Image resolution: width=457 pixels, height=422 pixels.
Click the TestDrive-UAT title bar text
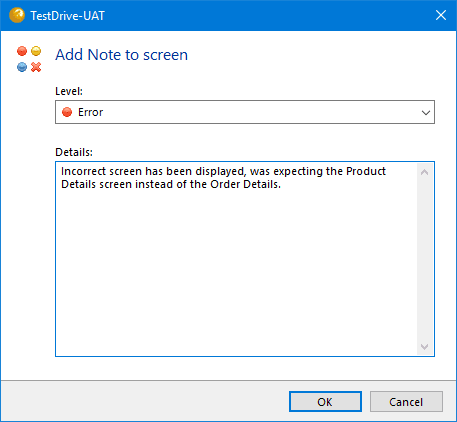[68, 16]
